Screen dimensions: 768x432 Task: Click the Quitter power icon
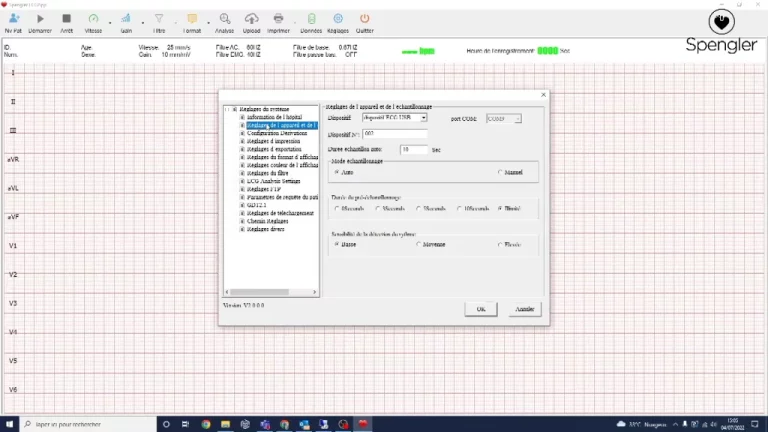coord(364,21)
